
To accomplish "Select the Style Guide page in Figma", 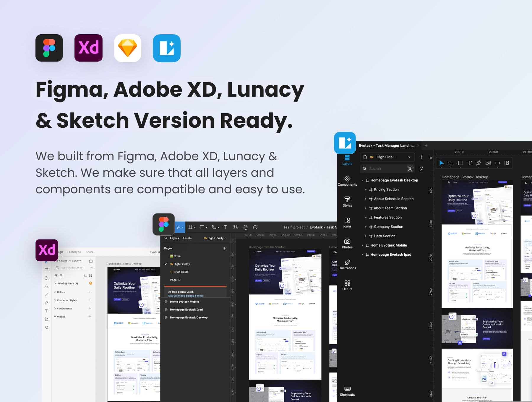I will (179, 272).
